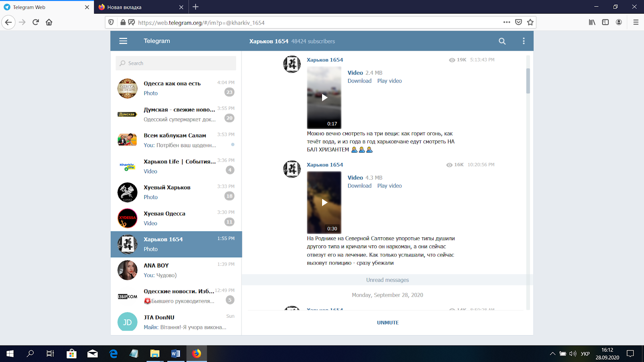Click the 20 unread badge on Думская

[x=229, y=118]
